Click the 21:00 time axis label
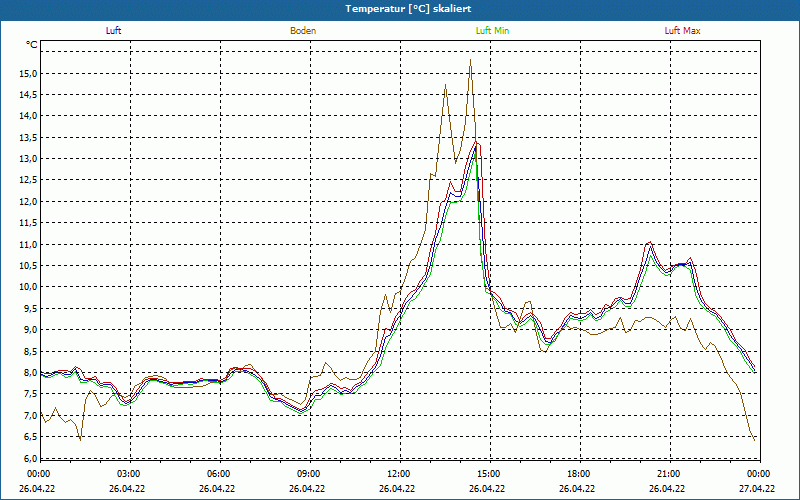Image resolution: width=800 pixels, height=500 pixels. 668,474
